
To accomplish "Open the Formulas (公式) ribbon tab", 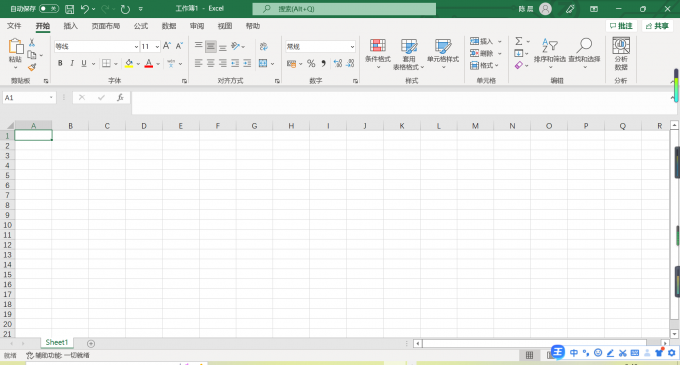I will click(x=141, y=26).
